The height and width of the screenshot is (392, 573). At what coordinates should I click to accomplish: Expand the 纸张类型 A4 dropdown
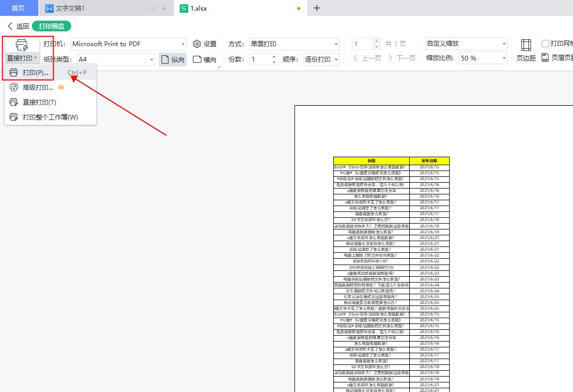[x=151, y=59]
